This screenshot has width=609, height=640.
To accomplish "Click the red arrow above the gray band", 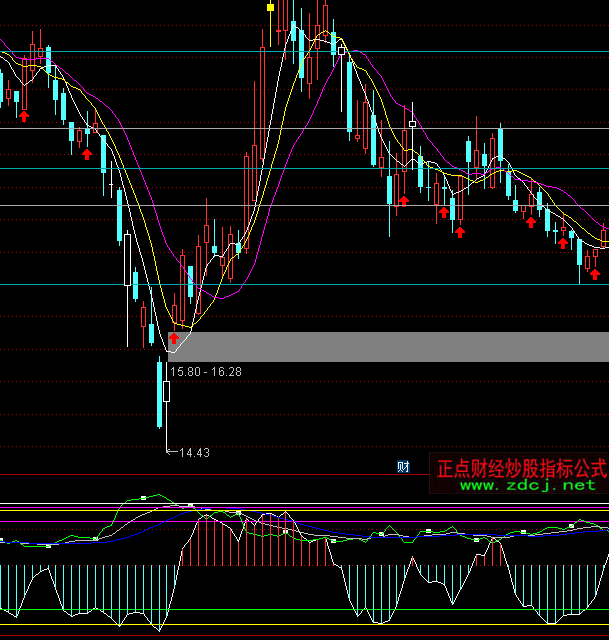I will pyautogui.click(x=174, y=338).
